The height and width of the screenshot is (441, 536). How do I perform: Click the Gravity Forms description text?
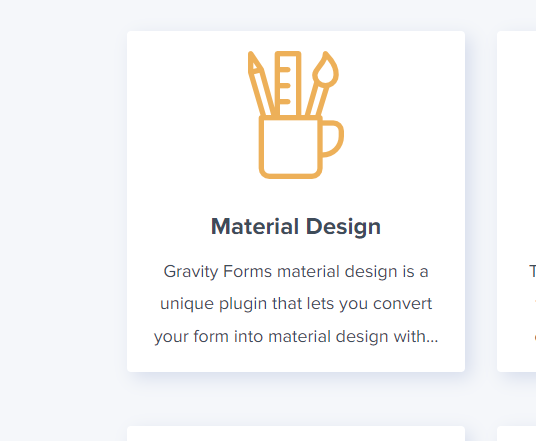point(296,304)
